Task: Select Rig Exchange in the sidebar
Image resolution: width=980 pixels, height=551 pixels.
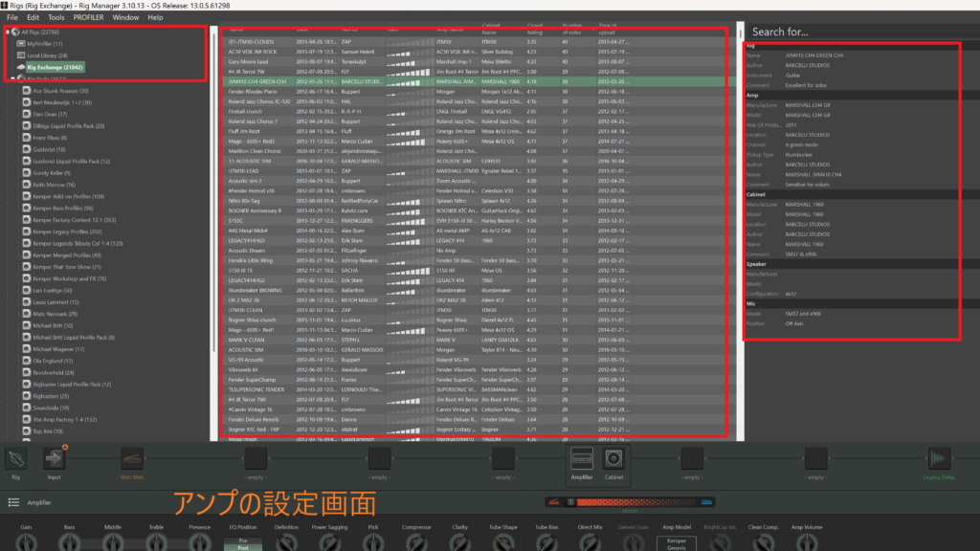Action: 56,68
